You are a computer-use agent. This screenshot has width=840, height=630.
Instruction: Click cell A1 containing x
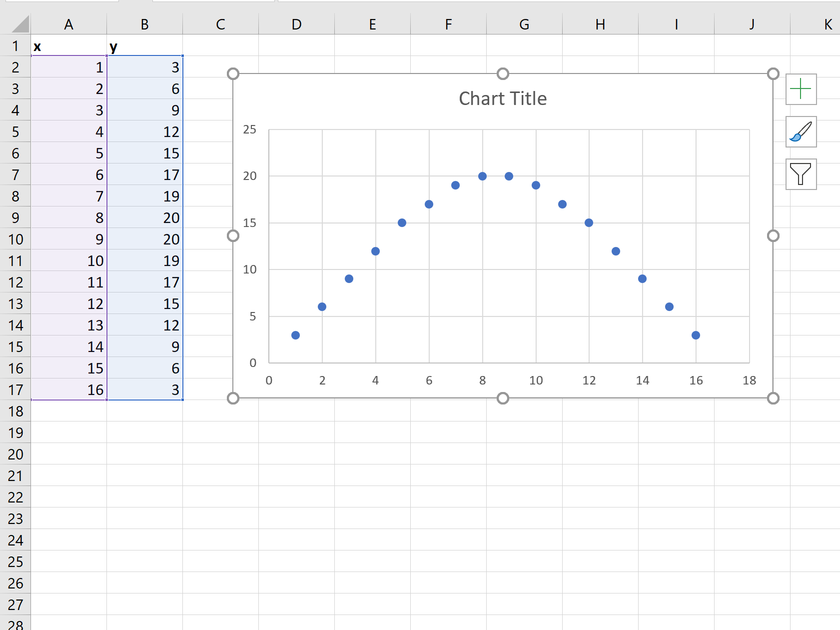69,45
